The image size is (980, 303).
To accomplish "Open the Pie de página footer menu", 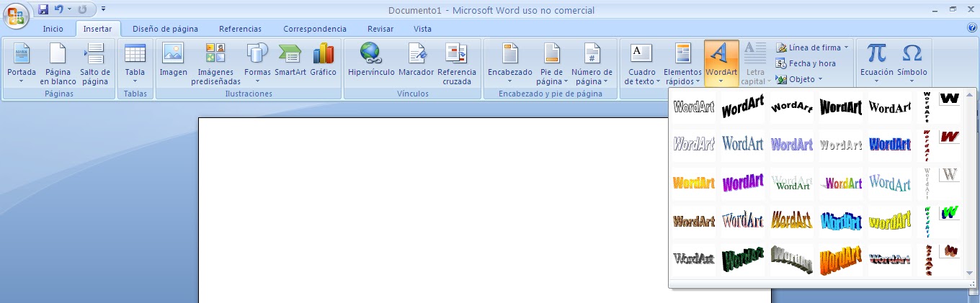I will 551,63.
